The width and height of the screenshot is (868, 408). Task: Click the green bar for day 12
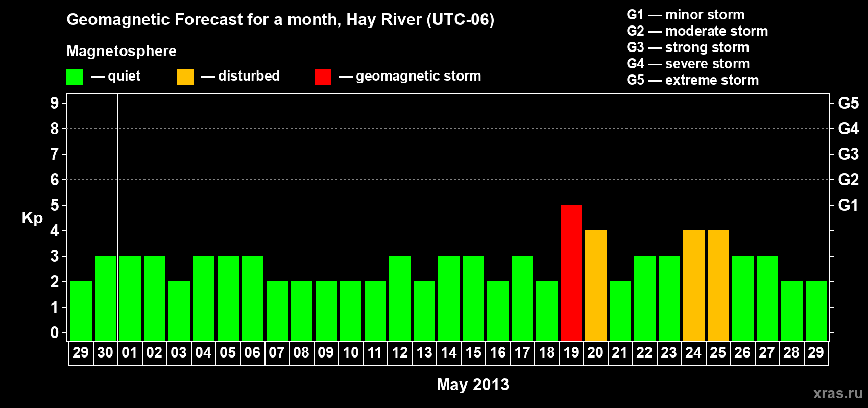[400, 298]
